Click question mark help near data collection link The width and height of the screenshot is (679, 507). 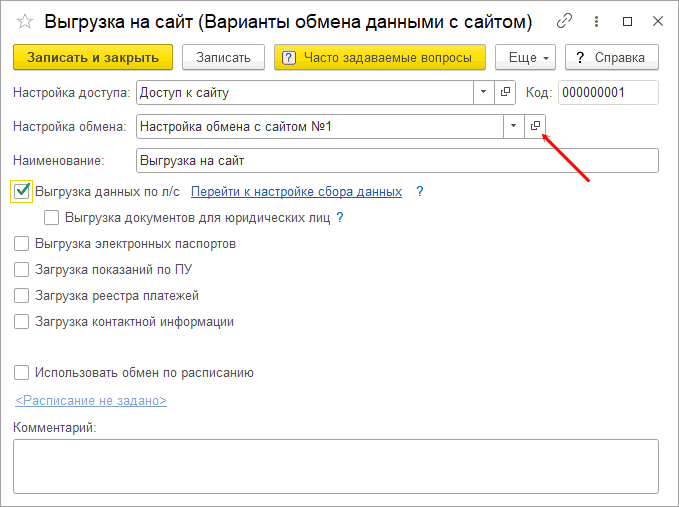click(x=420, y=191)
